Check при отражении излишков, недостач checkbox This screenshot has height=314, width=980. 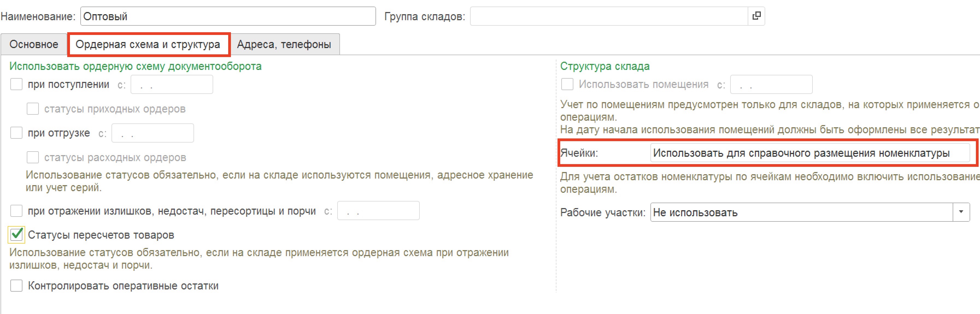point(16,211)
